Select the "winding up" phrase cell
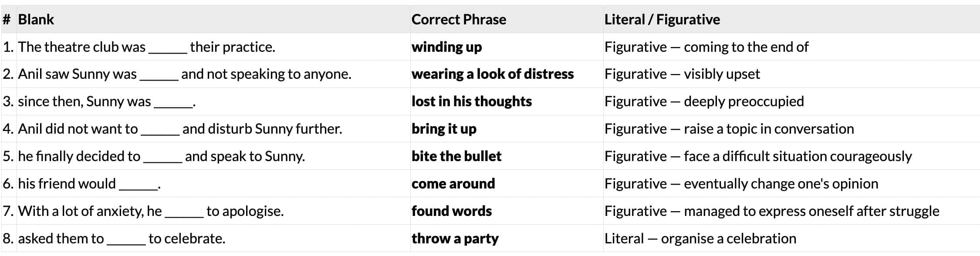Image resolution: width=980 pixels, height=256 pixels. click(x=446, y=47)
